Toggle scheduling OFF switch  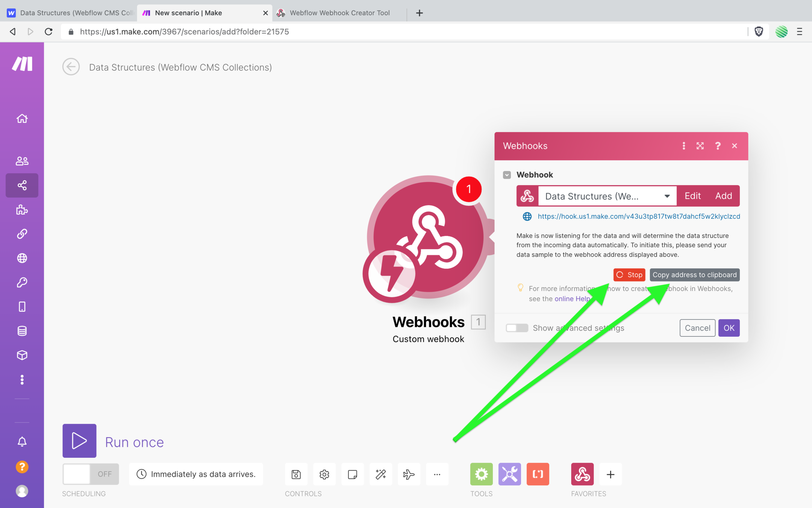coord(91,474)
